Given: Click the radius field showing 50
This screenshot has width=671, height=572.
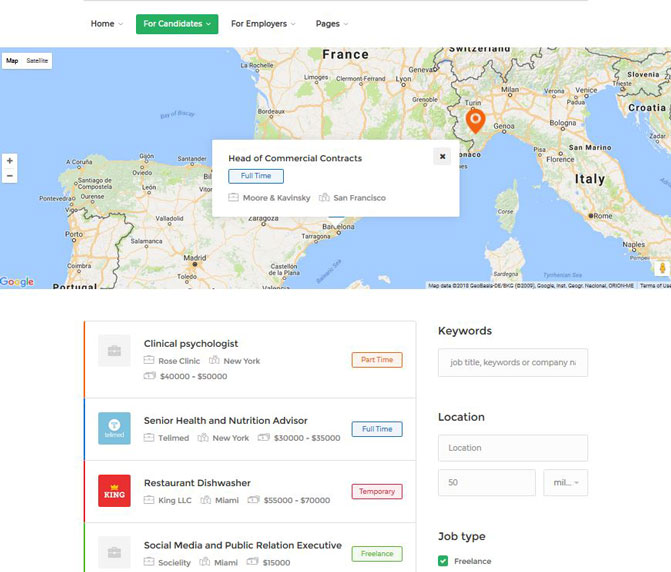Looking at the screenshot, I should pyautogui.click(x=487, y=483).
